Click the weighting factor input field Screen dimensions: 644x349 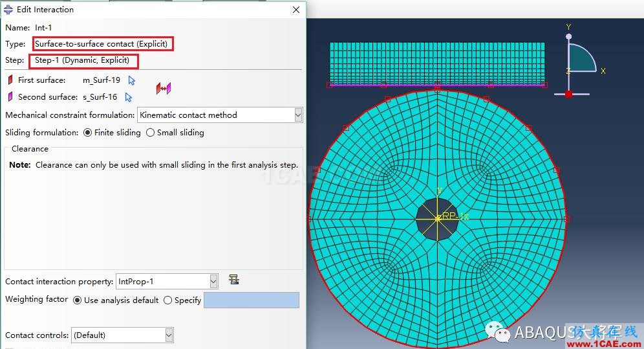point(252,300)
